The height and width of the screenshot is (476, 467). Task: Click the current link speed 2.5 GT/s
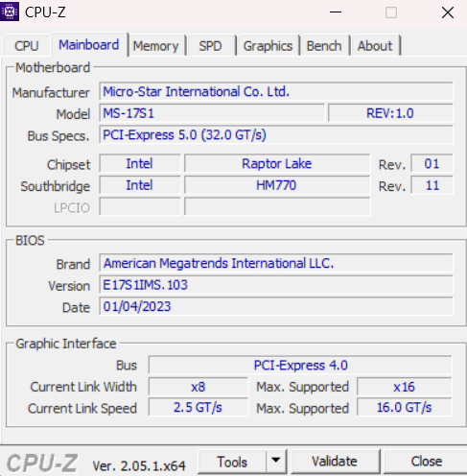[x=198, y=408]
